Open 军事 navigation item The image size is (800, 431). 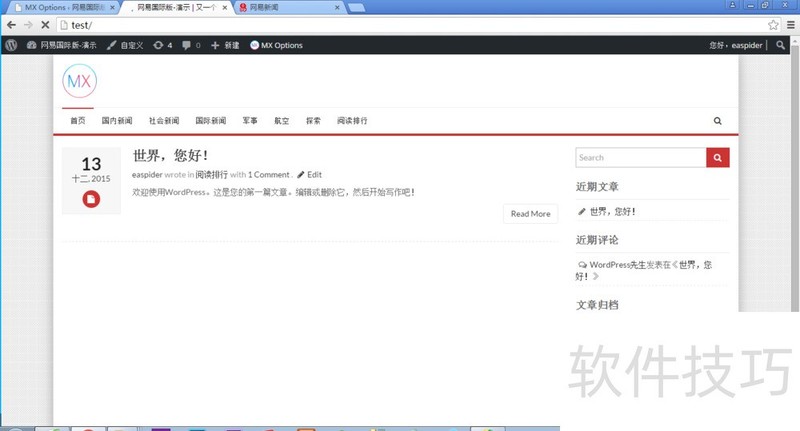tap(250, 120)
